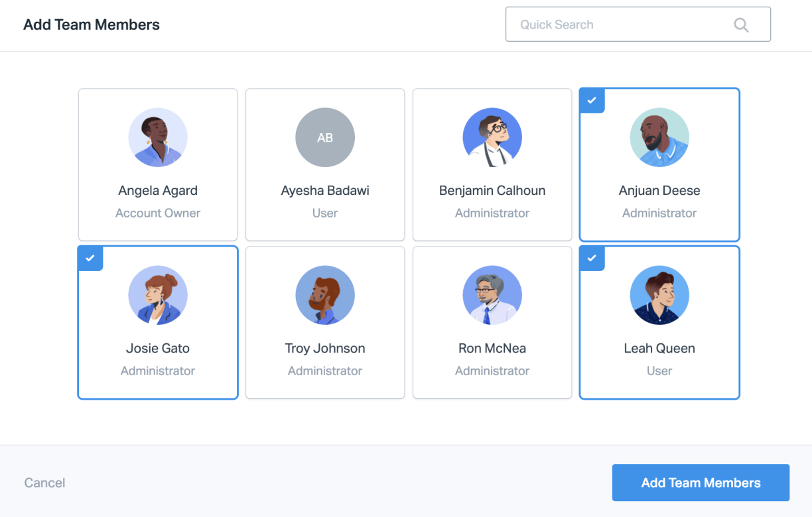Click Josie Gato's avatar picture
812x517 pixels.
tap(158, 296)
